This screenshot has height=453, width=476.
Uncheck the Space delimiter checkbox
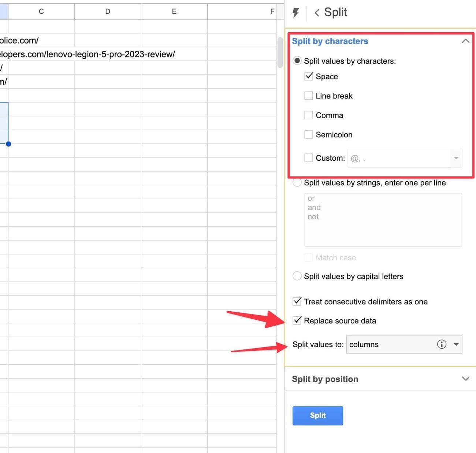coord(309,76)
